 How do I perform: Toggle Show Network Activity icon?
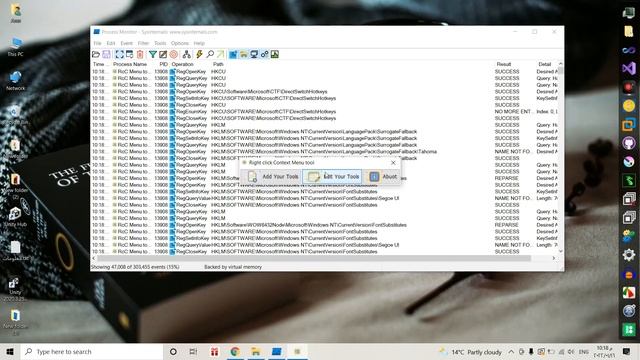(x=254, y=54)
